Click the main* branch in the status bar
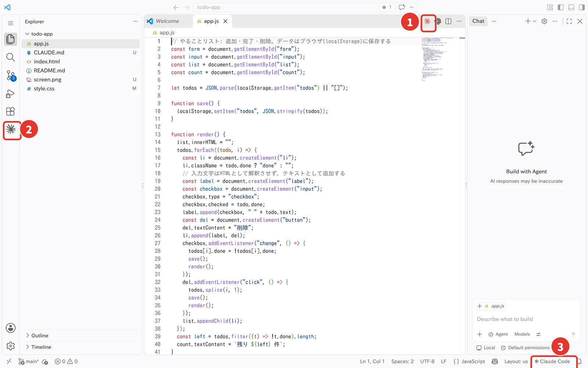This screenshot has height=368, width=588. tap(29, 361)
